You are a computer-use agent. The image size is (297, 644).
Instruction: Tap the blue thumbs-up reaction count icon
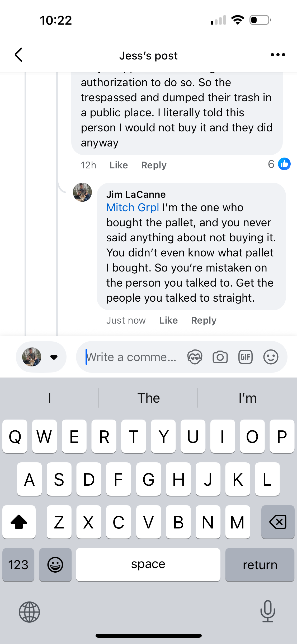point(284,164)
